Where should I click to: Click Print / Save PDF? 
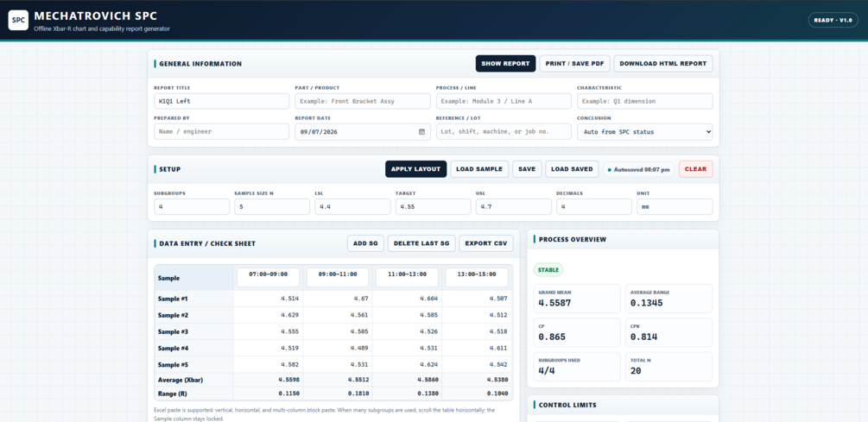coord(574,64)
